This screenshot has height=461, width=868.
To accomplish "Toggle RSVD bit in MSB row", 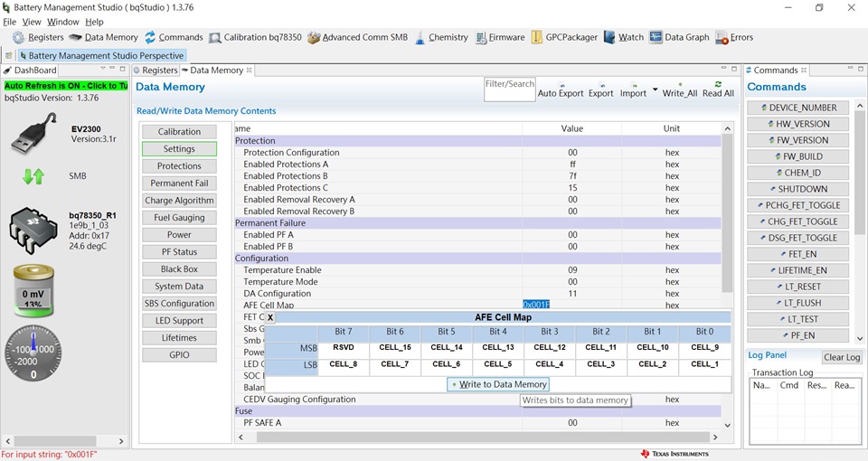I will (344, 347).
